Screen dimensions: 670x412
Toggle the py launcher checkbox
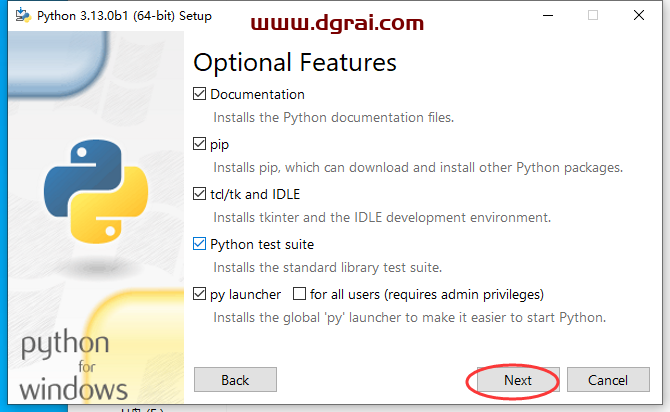(199, 294)
